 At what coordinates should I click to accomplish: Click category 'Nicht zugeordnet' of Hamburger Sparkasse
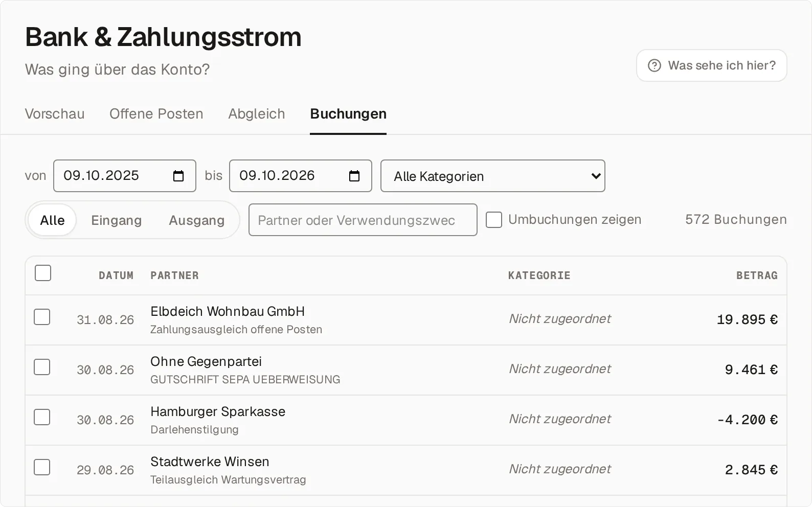coord(560,419)
